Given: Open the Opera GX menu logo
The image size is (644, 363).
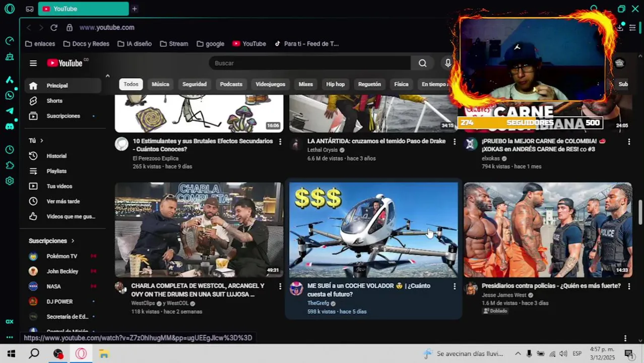Looking at the screenshot, I should [x=9, y=9].
